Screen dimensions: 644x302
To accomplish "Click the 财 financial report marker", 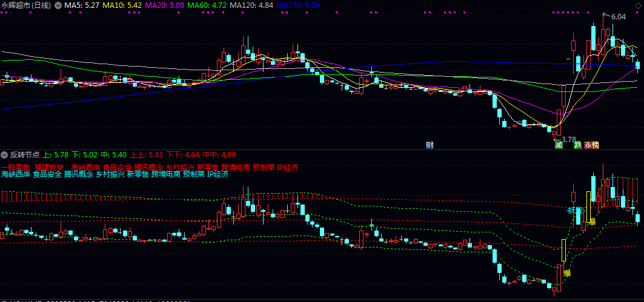I will pos(430,145).
